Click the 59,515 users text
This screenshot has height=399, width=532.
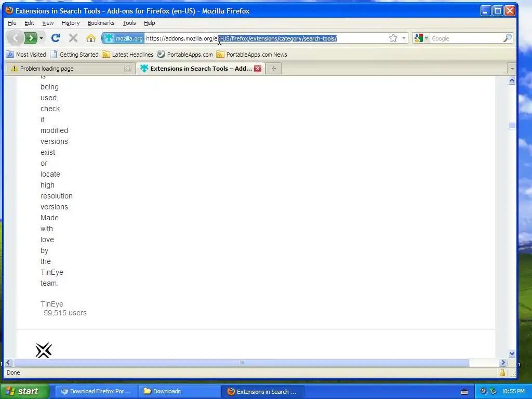pos(65,313)
